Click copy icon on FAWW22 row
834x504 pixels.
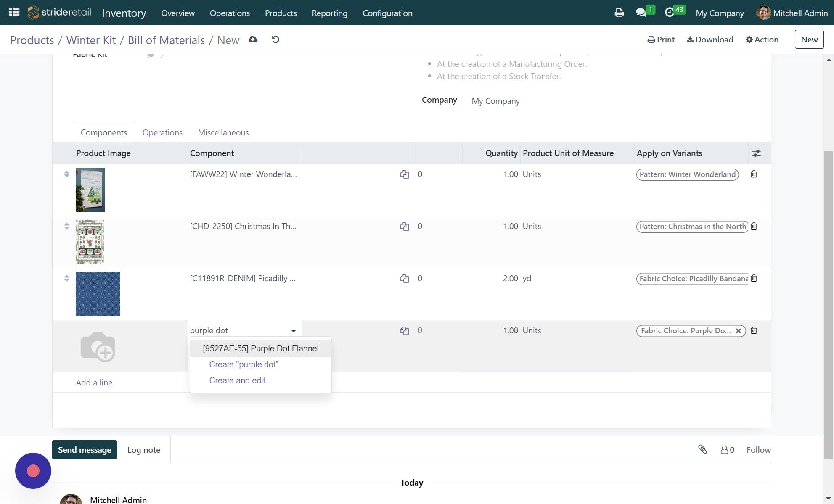(x=405, y=174)
